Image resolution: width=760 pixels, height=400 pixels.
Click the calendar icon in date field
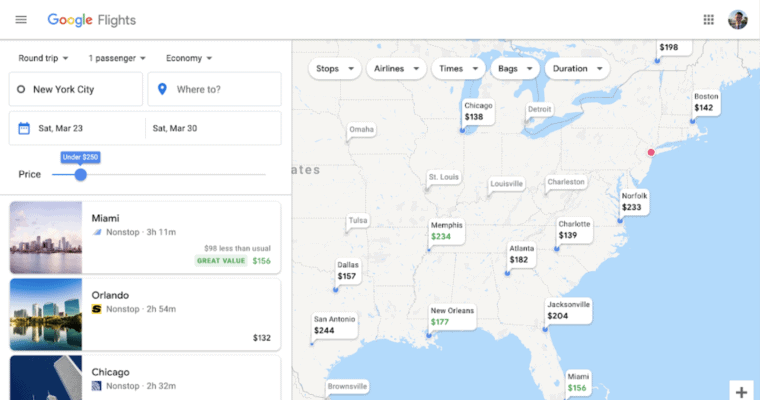pos(25,128)
